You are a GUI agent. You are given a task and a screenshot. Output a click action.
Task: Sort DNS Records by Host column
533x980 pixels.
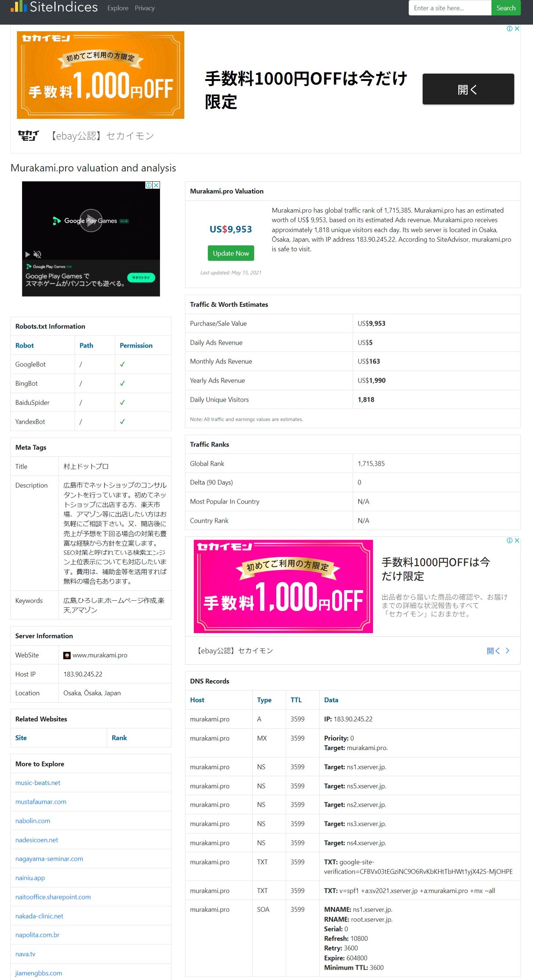(197, 700)
